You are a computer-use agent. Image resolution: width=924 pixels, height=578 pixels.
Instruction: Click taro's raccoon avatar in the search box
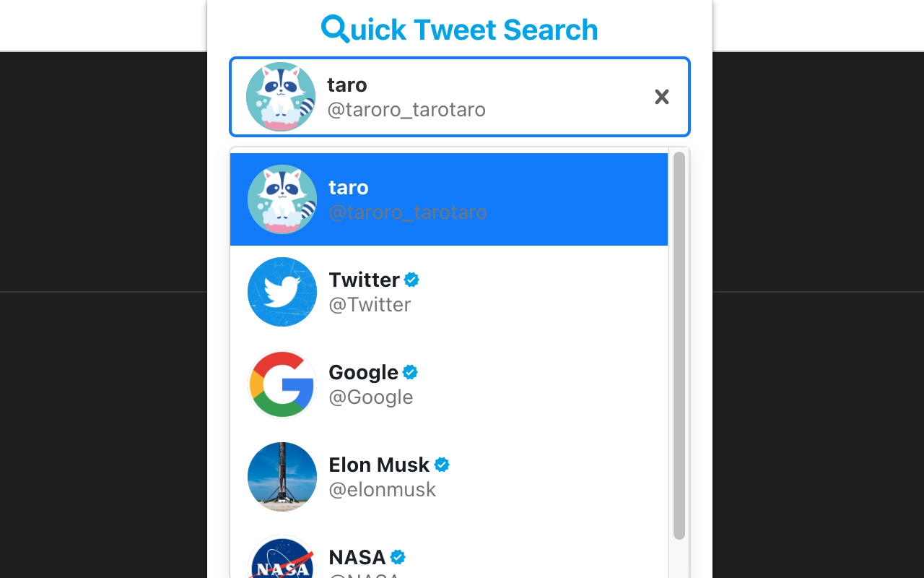coord(281,96)
